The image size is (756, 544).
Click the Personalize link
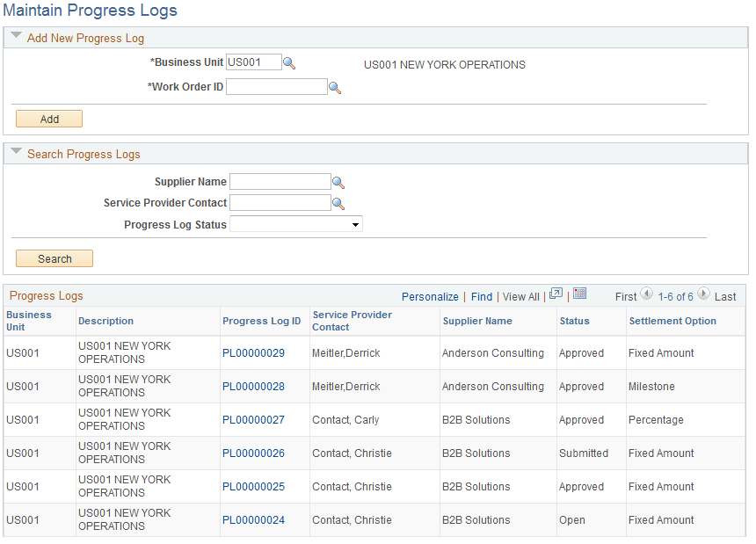(430, 297)
